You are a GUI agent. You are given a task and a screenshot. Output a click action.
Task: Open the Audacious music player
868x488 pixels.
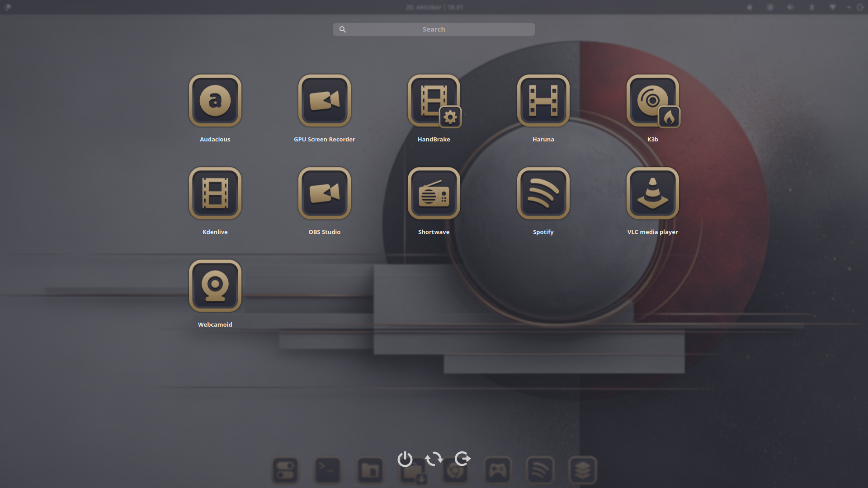click(215, 100)
